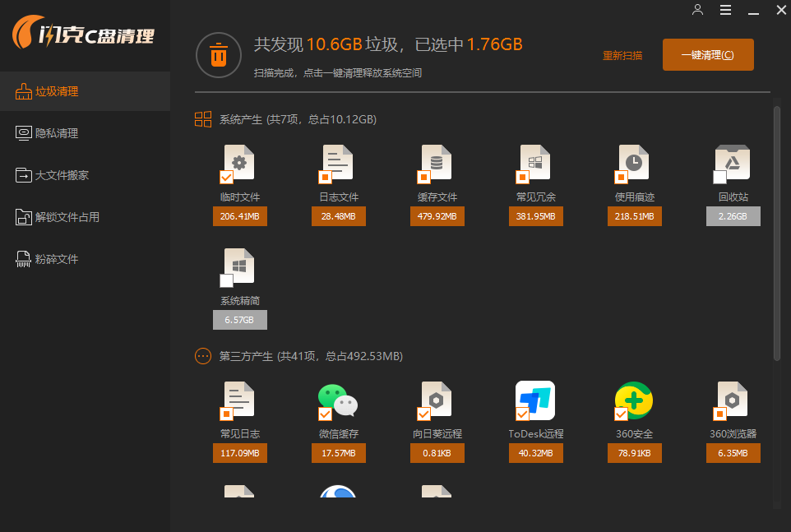Select the 回收站 recycle bin icon
This screenshot has height=532, width=791.
(x=732, y=162)
